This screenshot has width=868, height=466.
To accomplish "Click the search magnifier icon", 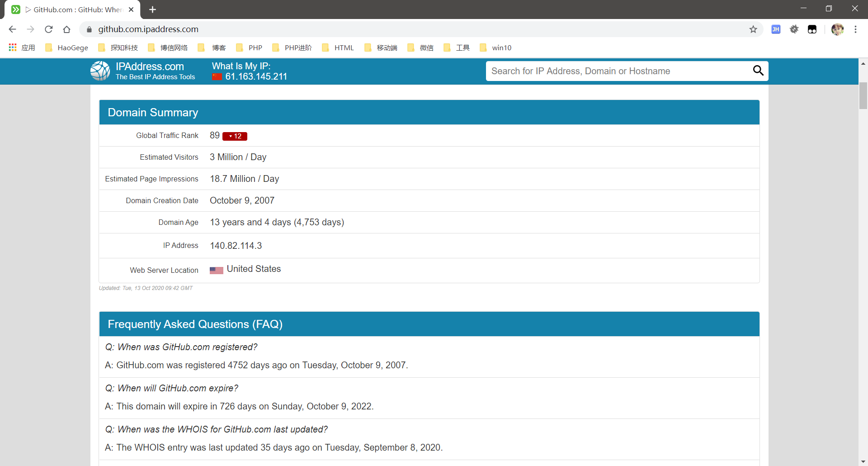I will point(758,71).
